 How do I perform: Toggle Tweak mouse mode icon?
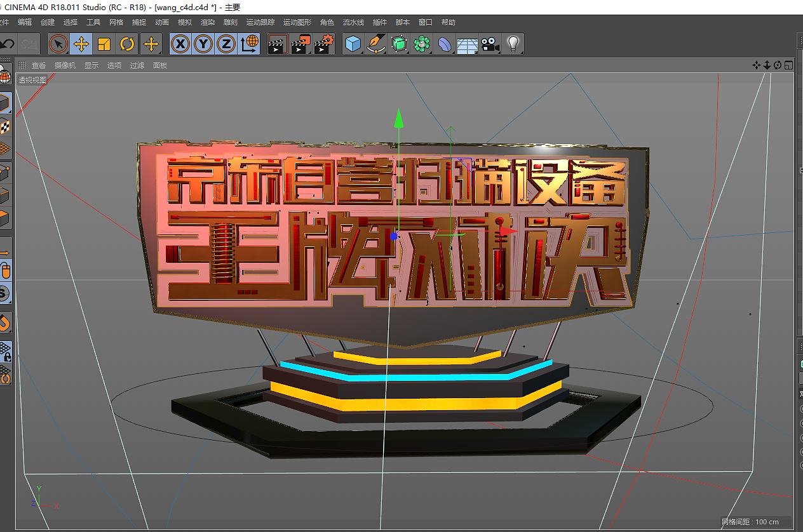(5, 272)
